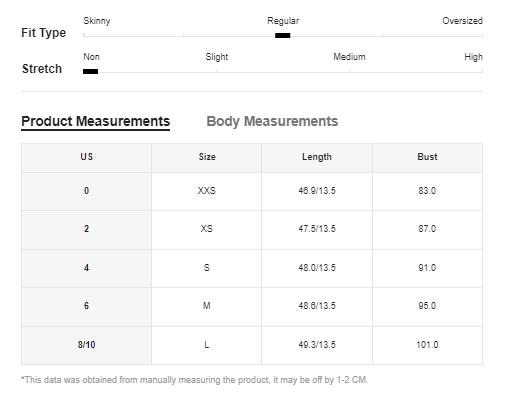Viewport: 505px width, 393px height.
Task: Click the Bust column header
Action: pyautogui.click(x=427, y=157)
